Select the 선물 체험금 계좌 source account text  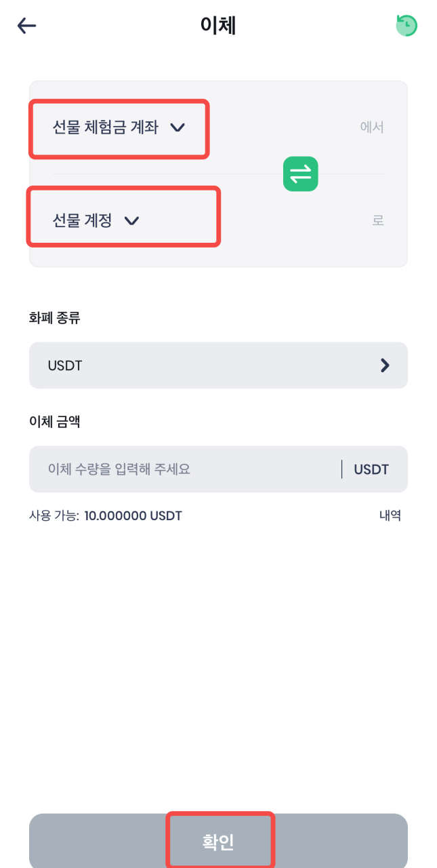105,127
